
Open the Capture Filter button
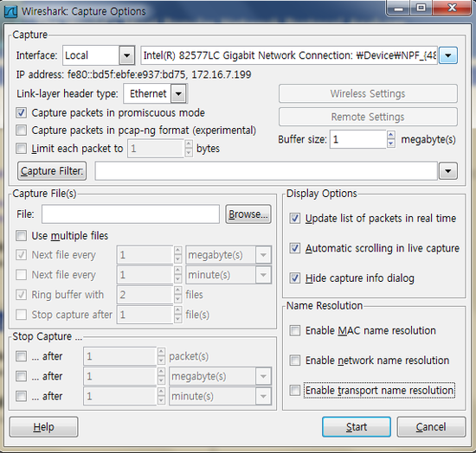52,171
